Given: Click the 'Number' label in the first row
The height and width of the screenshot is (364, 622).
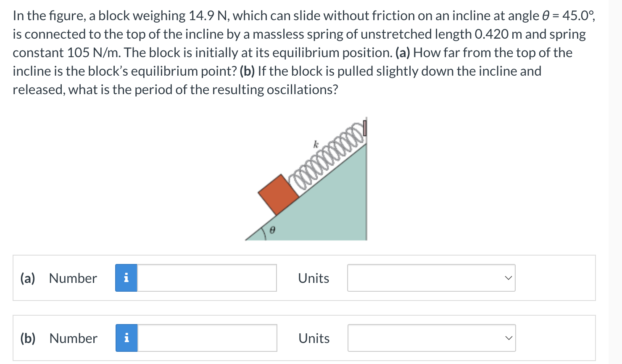Looking at the screenshot, I should tap(72, 278).
